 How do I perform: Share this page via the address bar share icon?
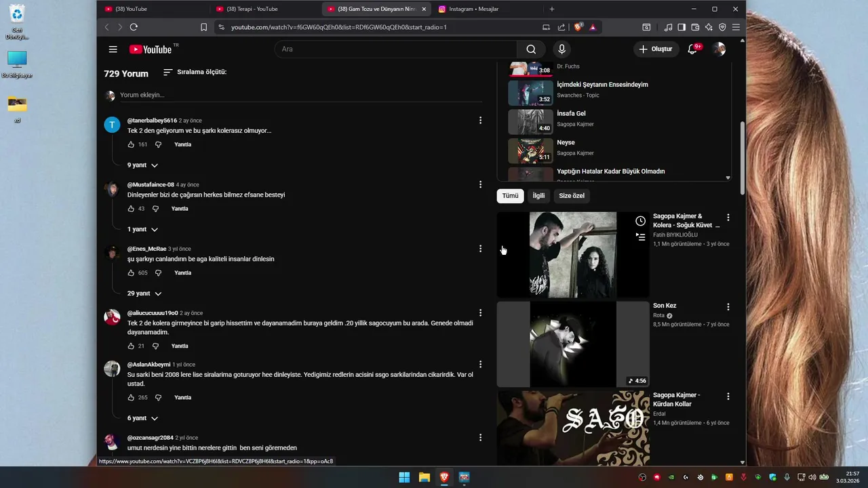[561, 27]
